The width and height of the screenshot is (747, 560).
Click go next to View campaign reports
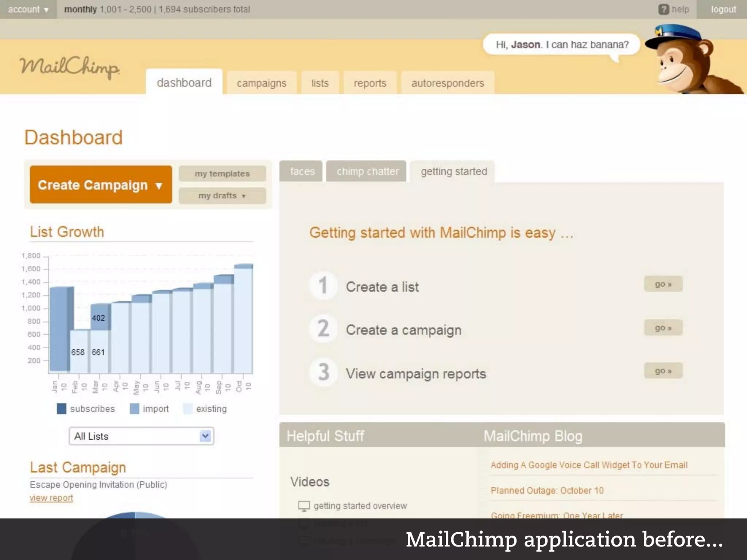click(663, 371)
